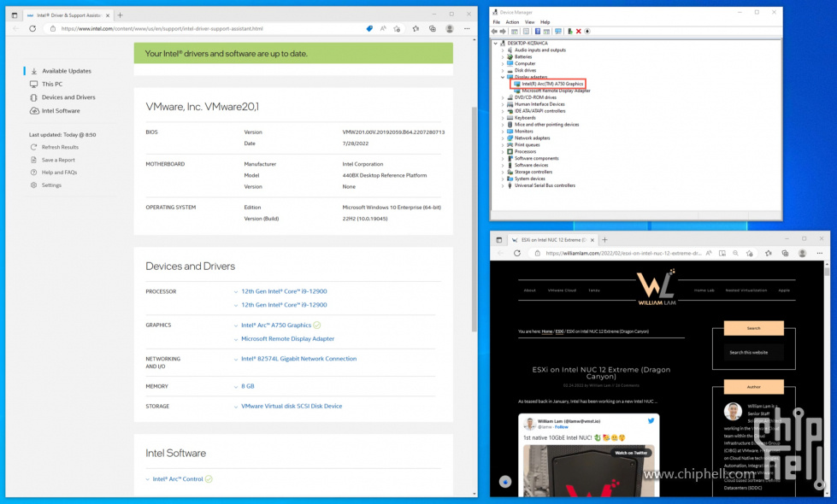837x504 pixels.
Task: Open Action menu in Device Manager
Action: 512,22
